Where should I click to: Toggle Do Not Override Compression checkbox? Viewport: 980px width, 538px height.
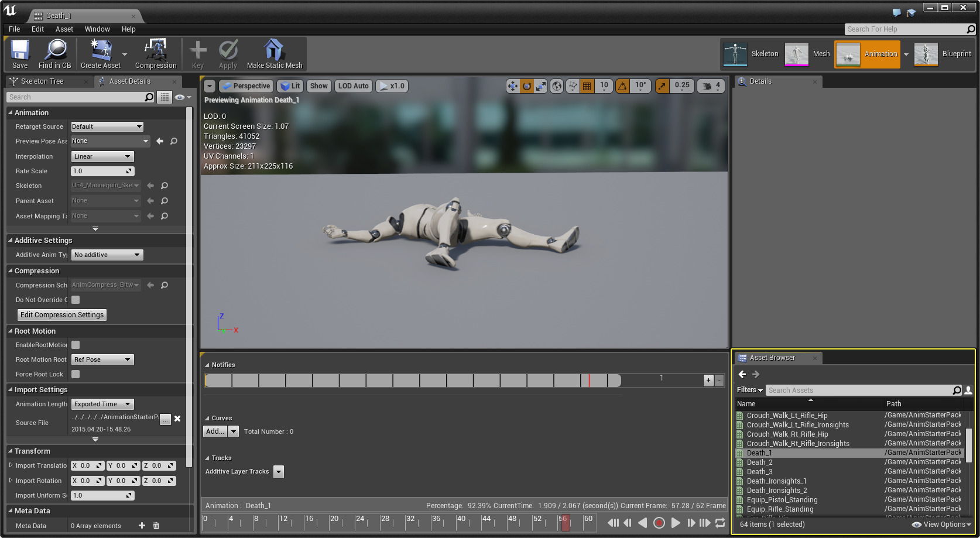76,300
